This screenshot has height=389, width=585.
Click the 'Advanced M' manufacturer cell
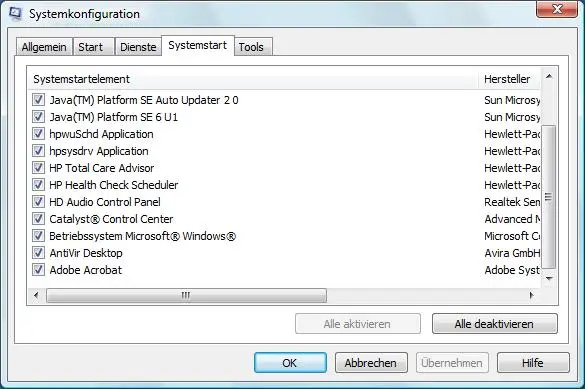coord(512,219)
